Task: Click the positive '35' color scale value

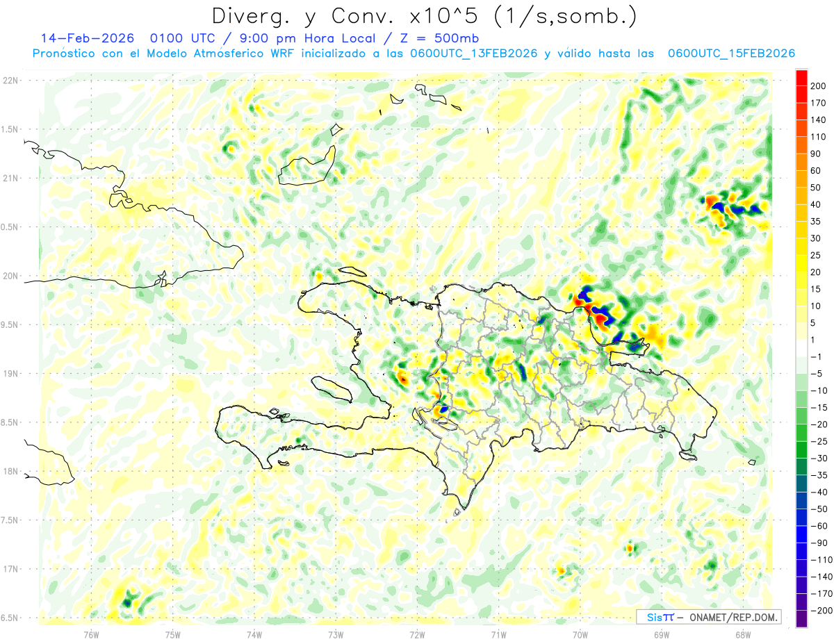Action: point(816,222)
